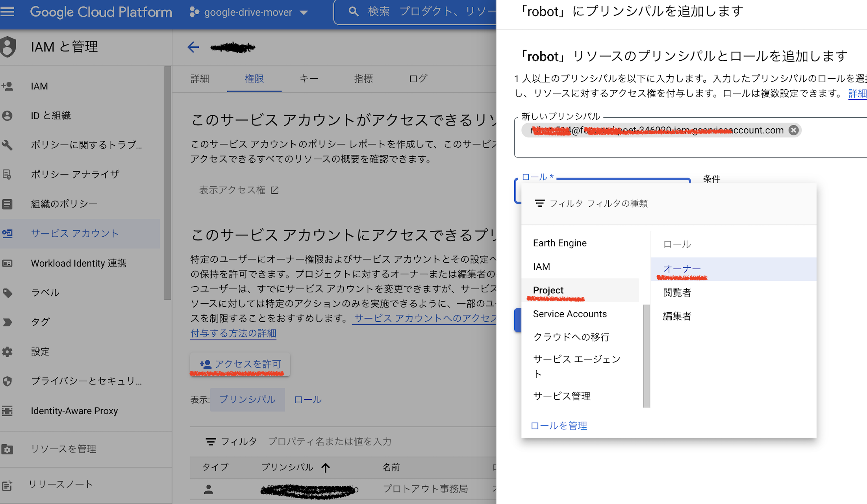Click the back arrow near the page title

tap(193, 47)
